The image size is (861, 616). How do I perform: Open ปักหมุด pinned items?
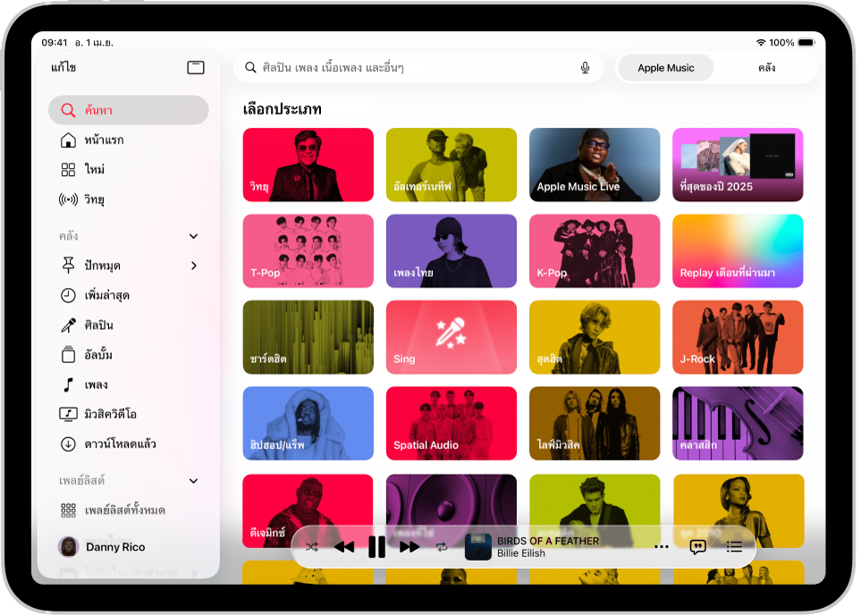coord(129,266)
